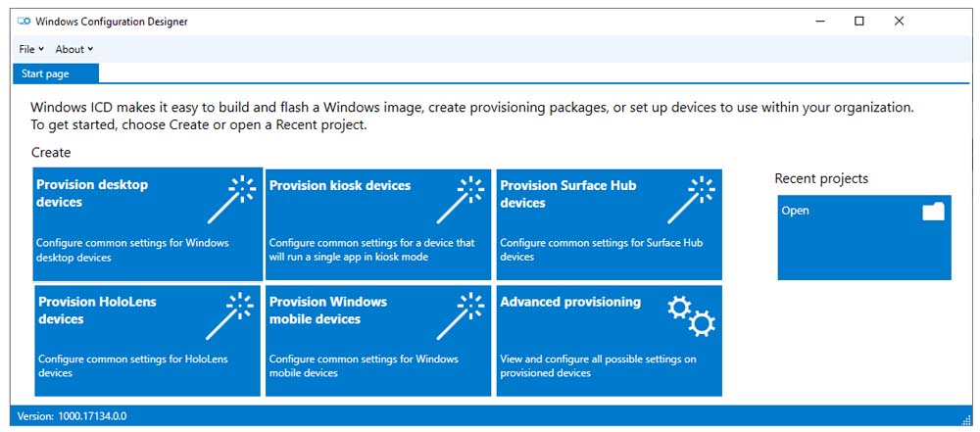The height and width of the screenshot is (432, 980).
Task: Choose Provision kiosk devices title text
Action: click(340, 185)
